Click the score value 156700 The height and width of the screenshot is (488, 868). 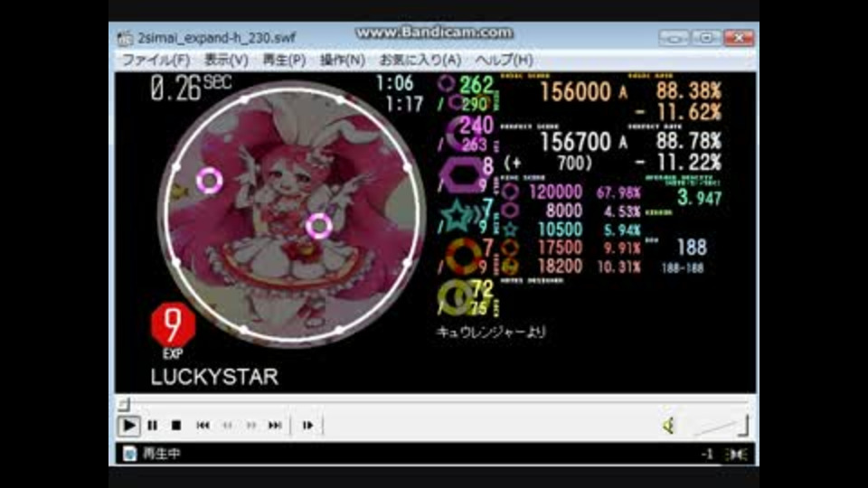pyautogui.click(x=575, y=142)
